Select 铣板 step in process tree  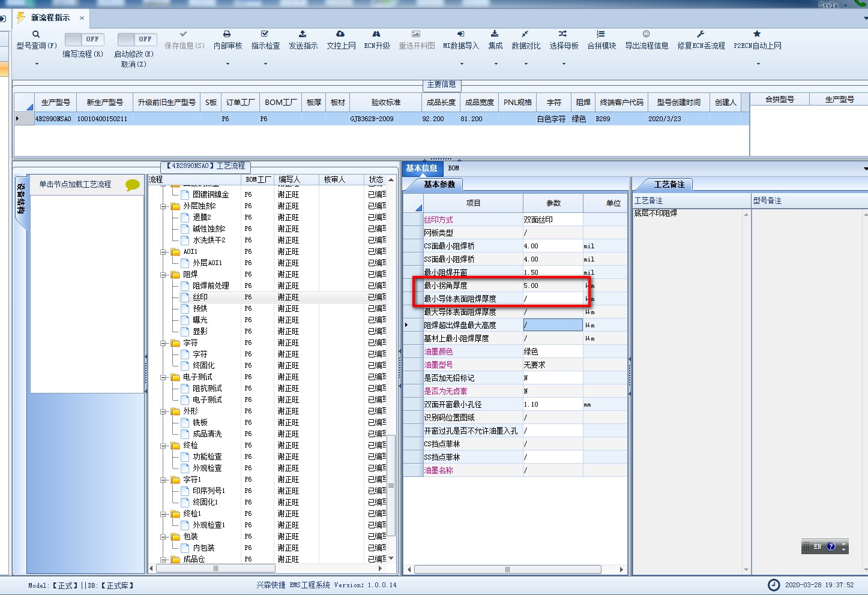pyautogui.click(x=200, y=422)
